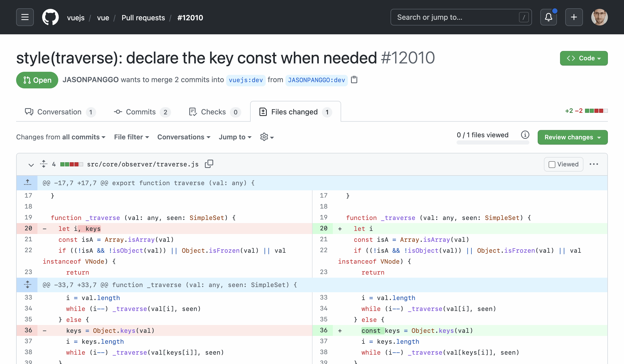Open the 'File filter' dropdown menu
This screenshot has width=624, height=364.
click(132, 137)
